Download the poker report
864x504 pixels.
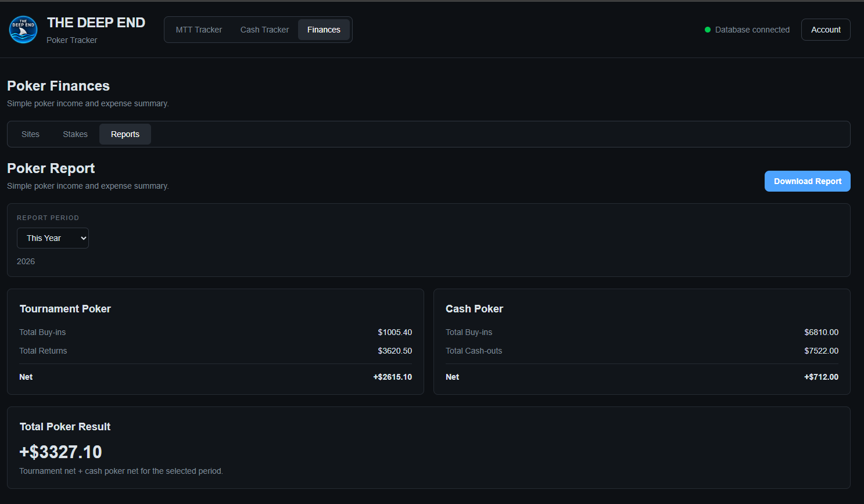[x=807, y=181]
